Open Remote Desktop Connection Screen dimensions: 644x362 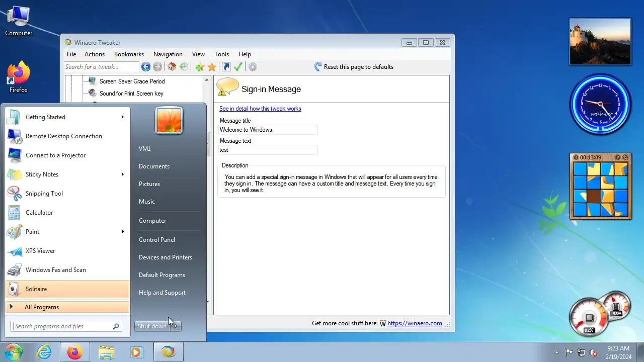[67, 136]
